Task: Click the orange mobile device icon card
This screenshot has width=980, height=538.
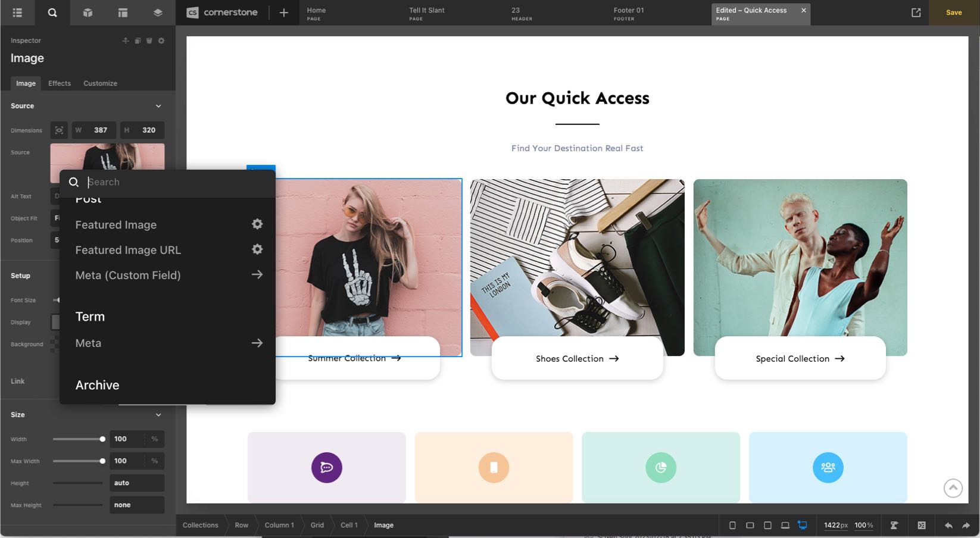Action: coord(494,467)
